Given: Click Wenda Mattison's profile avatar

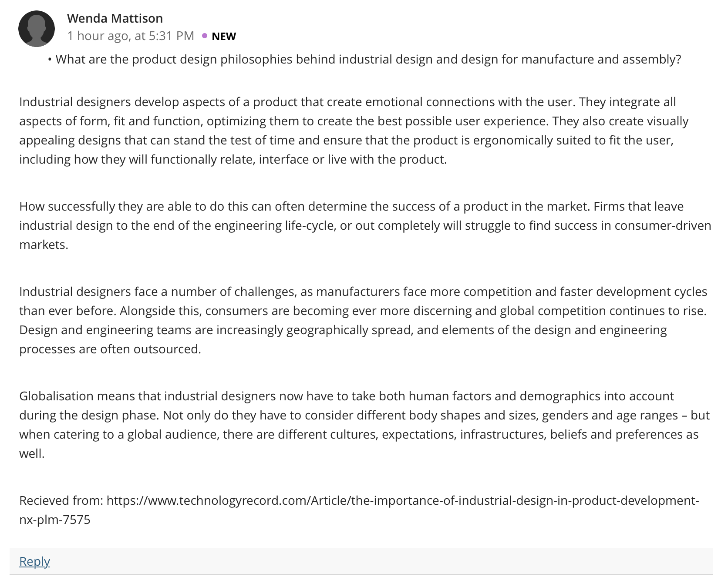Looking at the screenshot, I should tap(37, 29).
